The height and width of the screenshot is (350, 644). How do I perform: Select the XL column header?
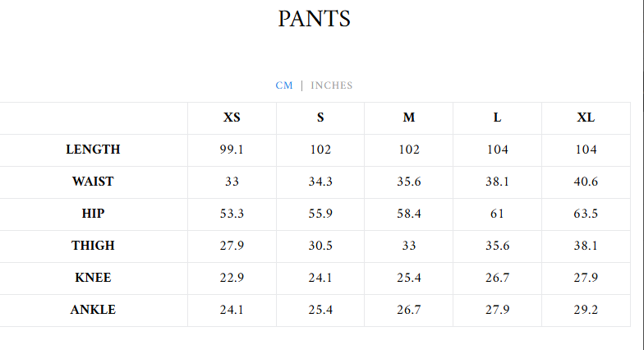pos(585,117)
